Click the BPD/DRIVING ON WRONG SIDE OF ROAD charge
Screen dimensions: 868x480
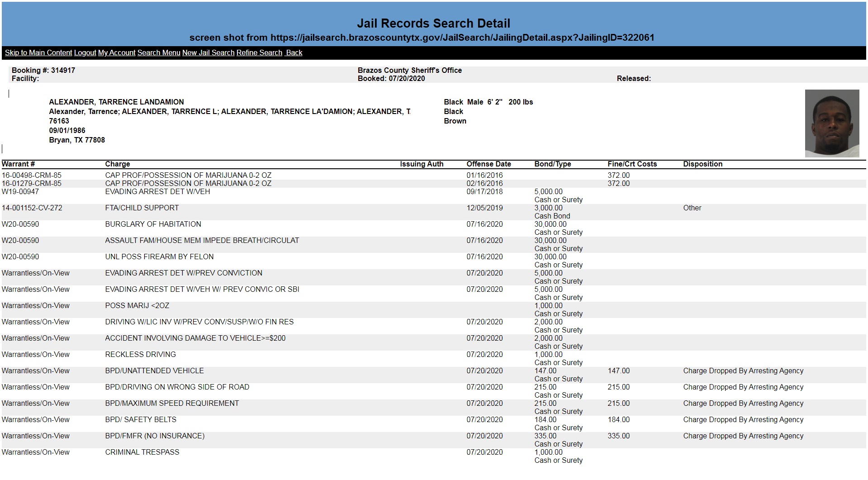[x=177, y=387]
